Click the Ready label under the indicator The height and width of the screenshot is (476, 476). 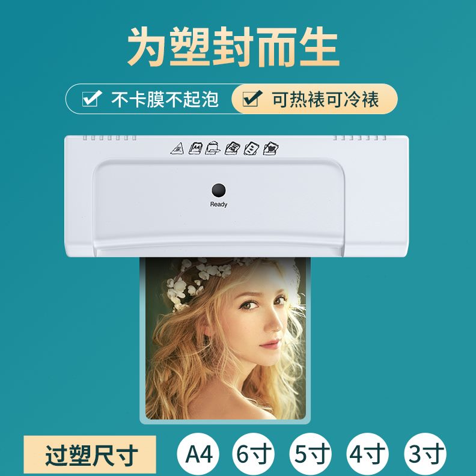point(219,204)
